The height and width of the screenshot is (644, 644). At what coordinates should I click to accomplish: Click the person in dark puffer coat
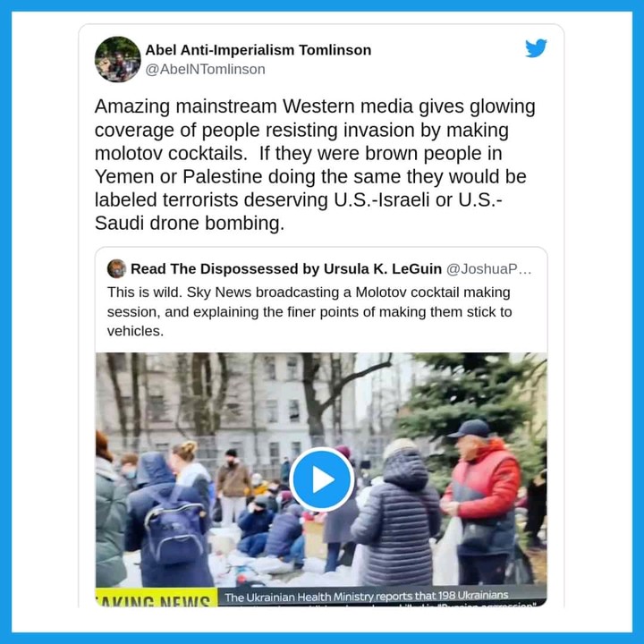point(396,513)
